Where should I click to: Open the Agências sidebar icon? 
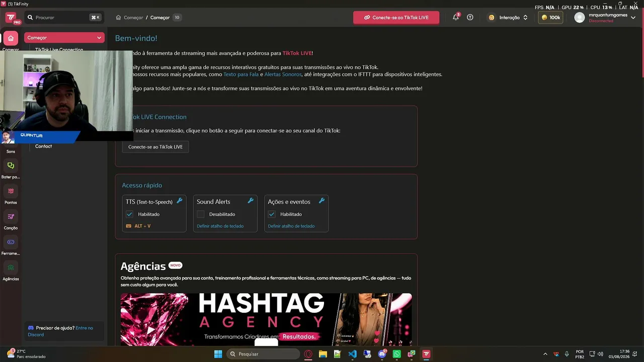[x=11, y=267]
